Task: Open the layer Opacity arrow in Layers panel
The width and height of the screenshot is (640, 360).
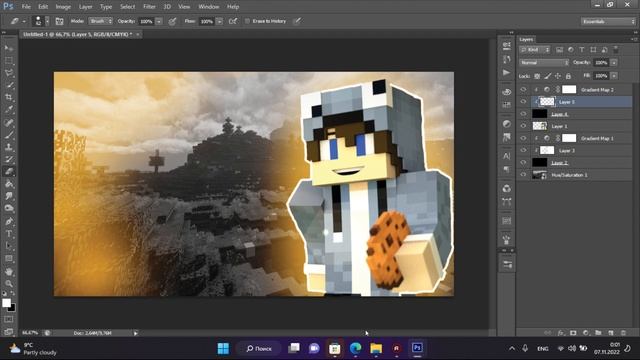Action: click(x=613, y=62)
